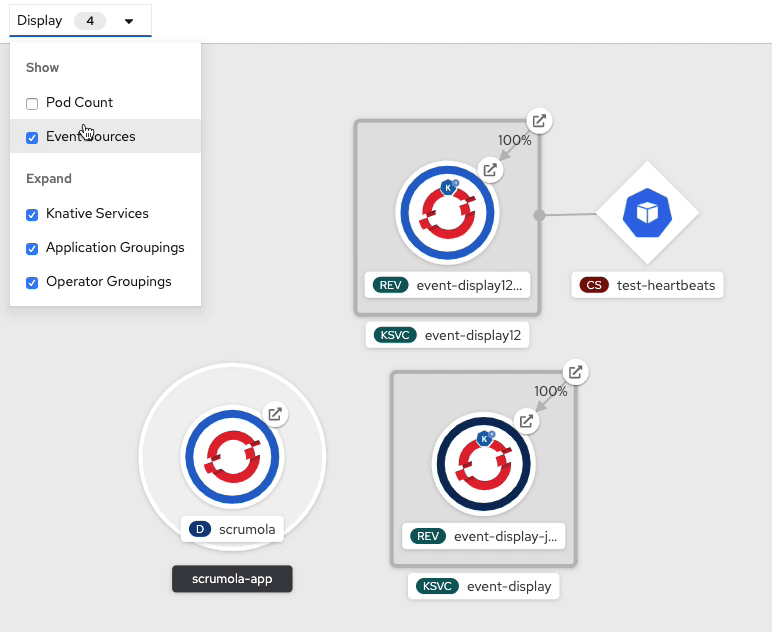This screenshot has width=772, height=632.
Task: Uncheck the Event Sources checkbox
Action: [32, 137]
